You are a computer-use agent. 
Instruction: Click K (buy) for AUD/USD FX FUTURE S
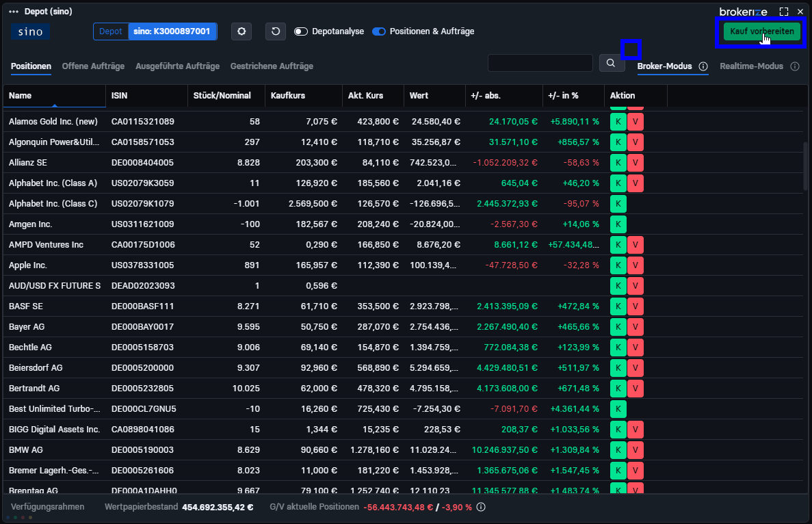[618, 286]
